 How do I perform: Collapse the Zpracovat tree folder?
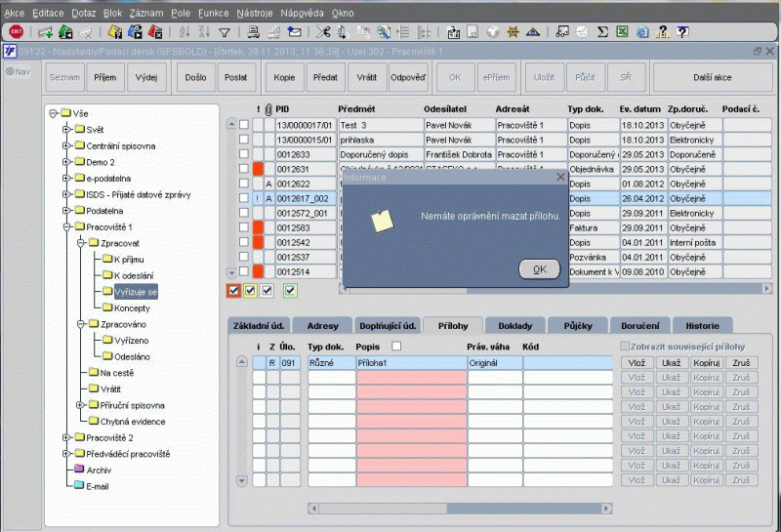80,243
